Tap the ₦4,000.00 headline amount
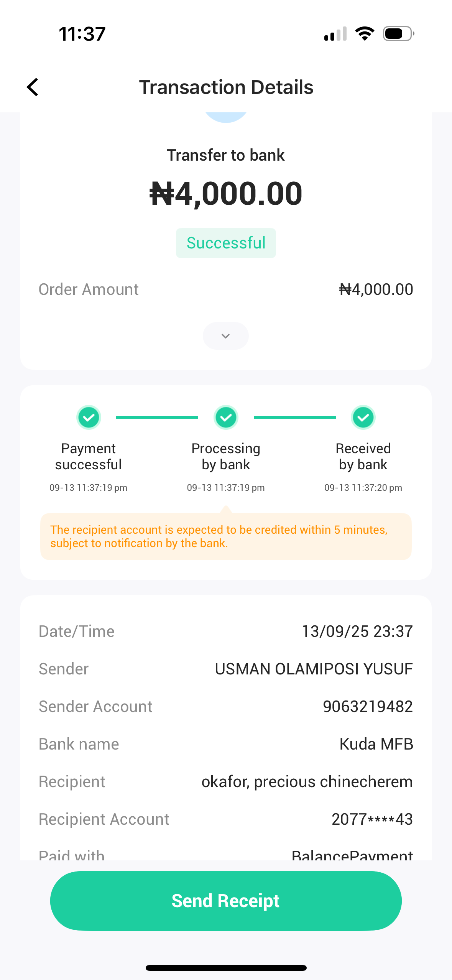 226,193
